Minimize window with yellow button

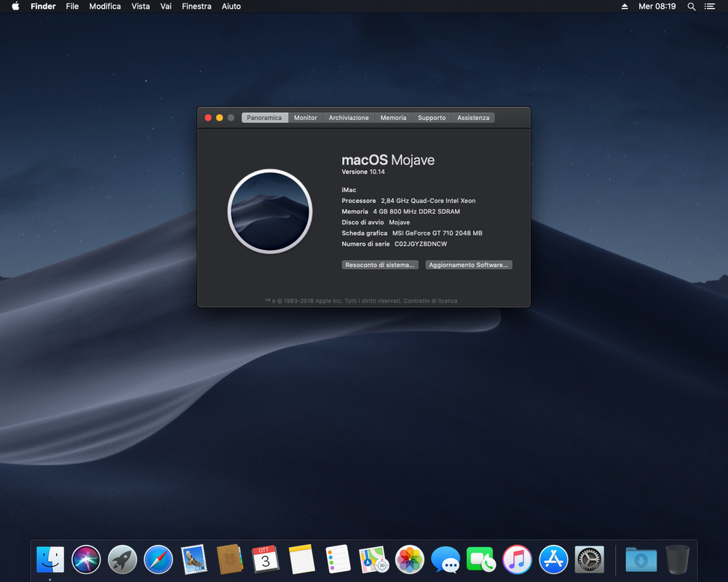220,117
